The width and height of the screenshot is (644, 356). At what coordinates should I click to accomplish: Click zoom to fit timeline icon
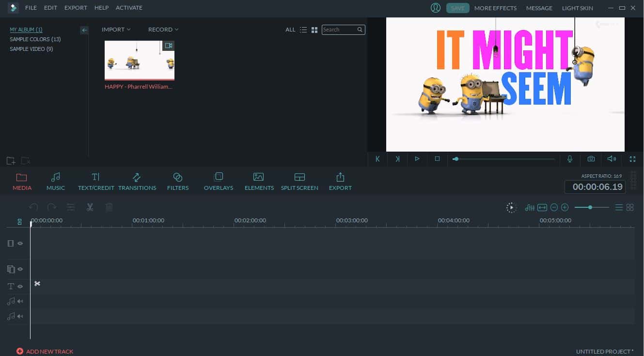pos(542,208)
